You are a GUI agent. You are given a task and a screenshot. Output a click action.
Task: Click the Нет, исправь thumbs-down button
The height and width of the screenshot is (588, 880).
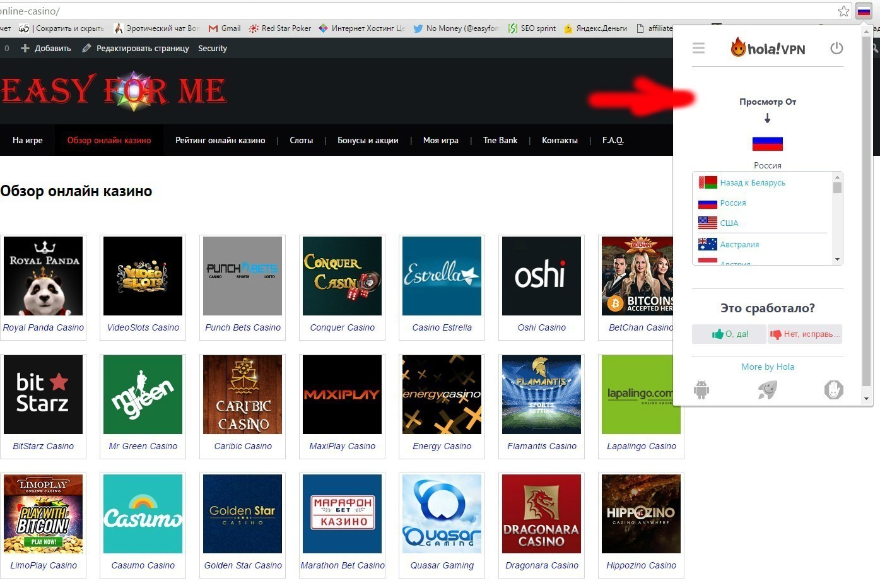805,334
